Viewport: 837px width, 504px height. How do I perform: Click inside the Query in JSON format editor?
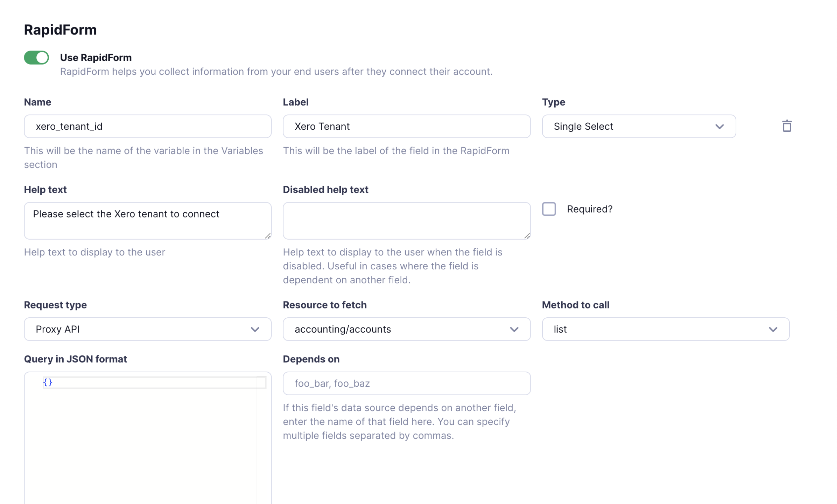point(147,425)
